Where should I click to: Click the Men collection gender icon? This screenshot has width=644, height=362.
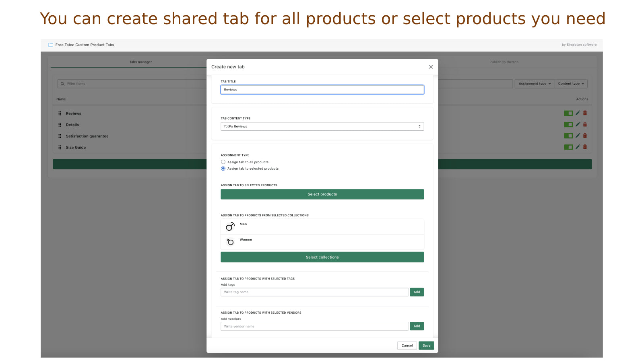point(230,226)
